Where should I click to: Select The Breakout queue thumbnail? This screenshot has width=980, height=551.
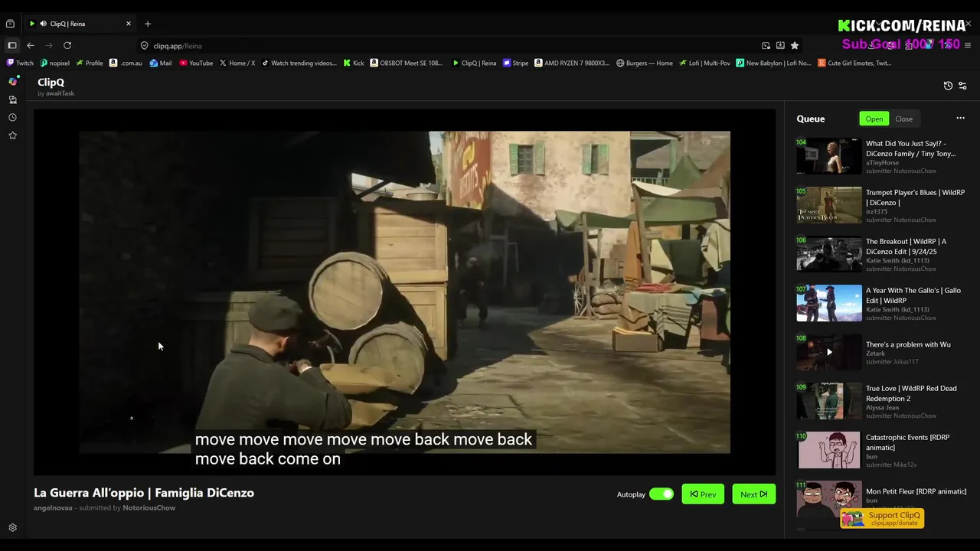pos(828,254)
